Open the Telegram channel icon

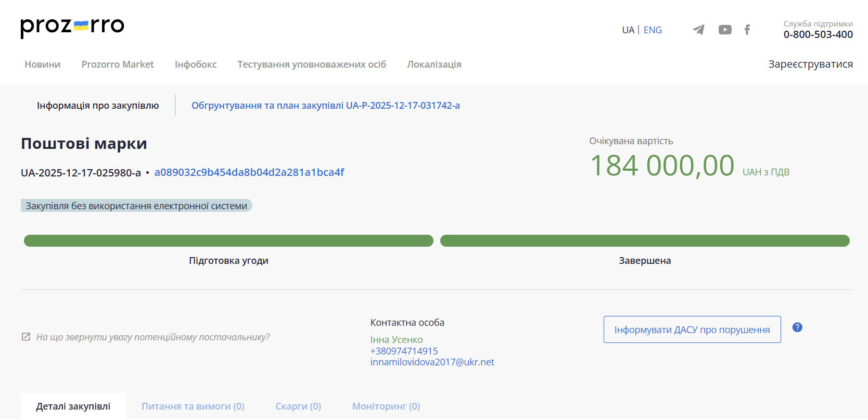click(698, 30)
